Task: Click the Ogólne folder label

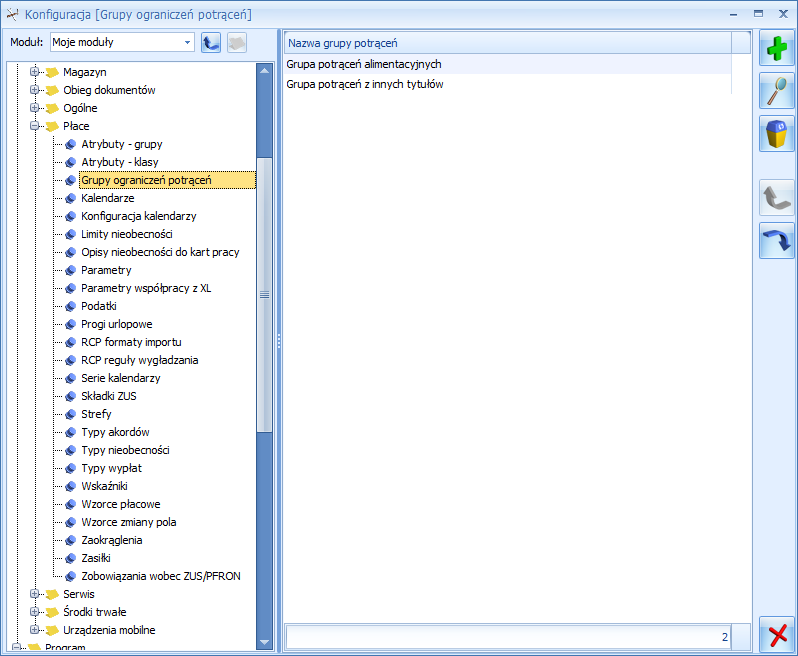Action: point(80,108)
